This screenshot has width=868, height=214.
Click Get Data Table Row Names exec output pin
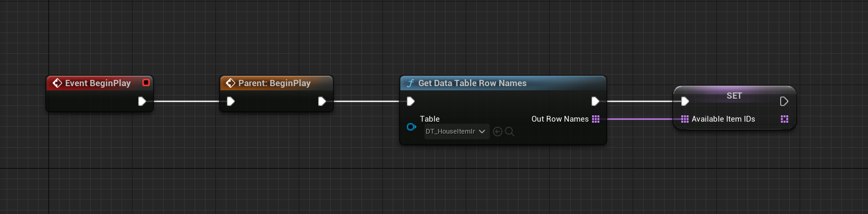coord(595,101)
